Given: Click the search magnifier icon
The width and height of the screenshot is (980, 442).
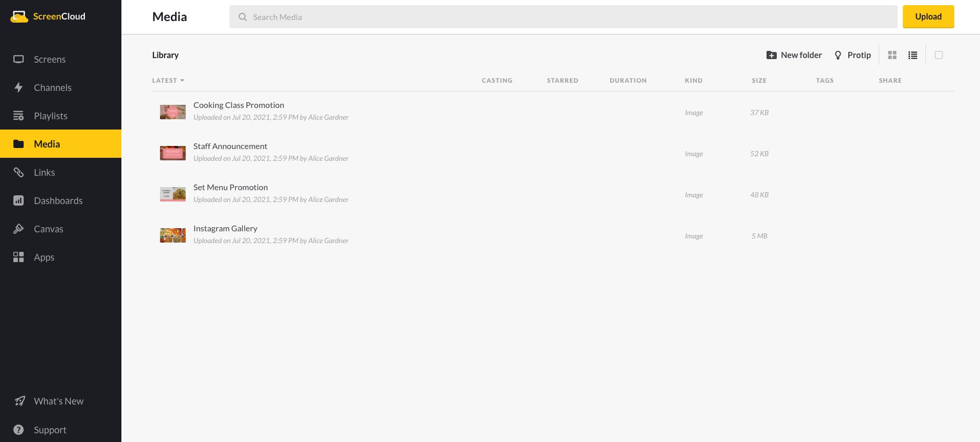Looking at the screenshot, I should click(243, 17).
